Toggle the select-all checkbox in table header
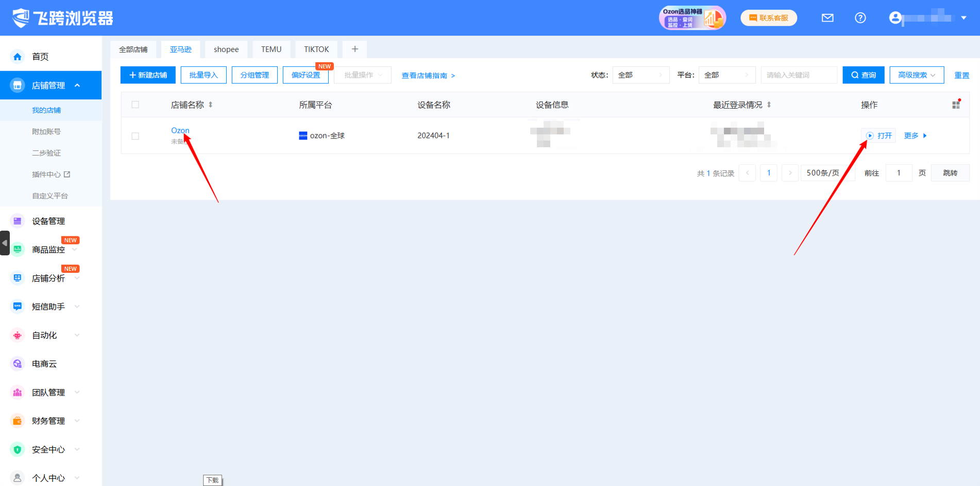The height and width of the screenshot is (486, 980). click(x=136, y=105)
